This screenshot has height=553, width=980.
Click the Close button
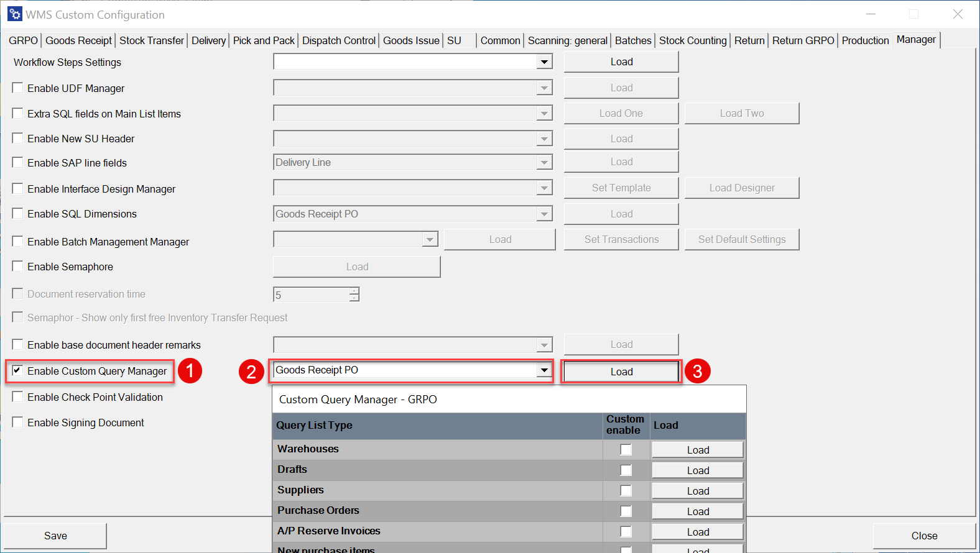click(x=924, y=536)
